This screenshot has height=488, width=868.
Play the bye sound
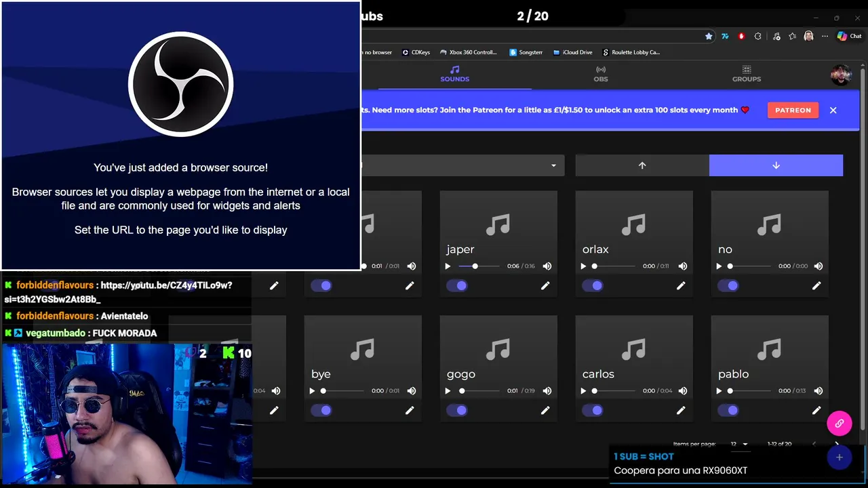pos(312,391)
